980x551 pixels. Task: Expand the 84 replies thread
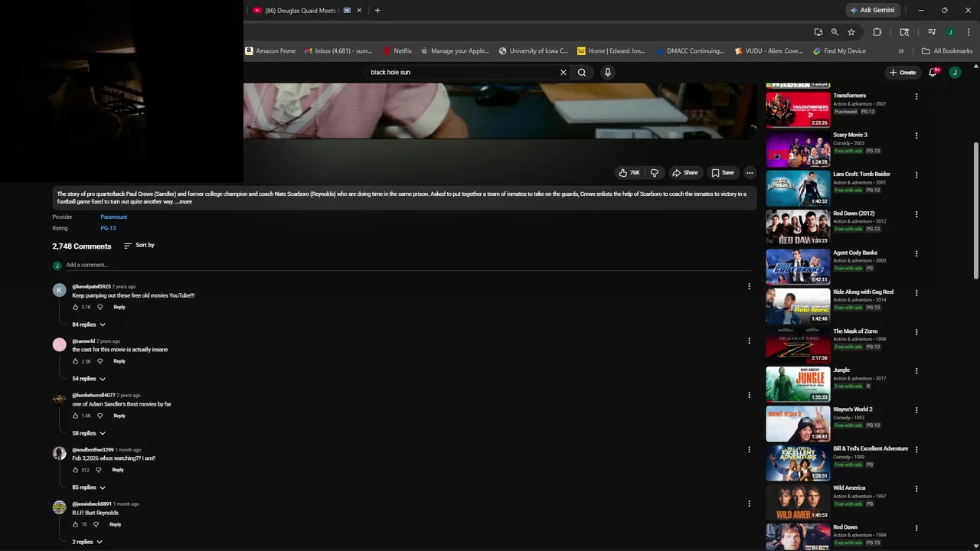89,324
